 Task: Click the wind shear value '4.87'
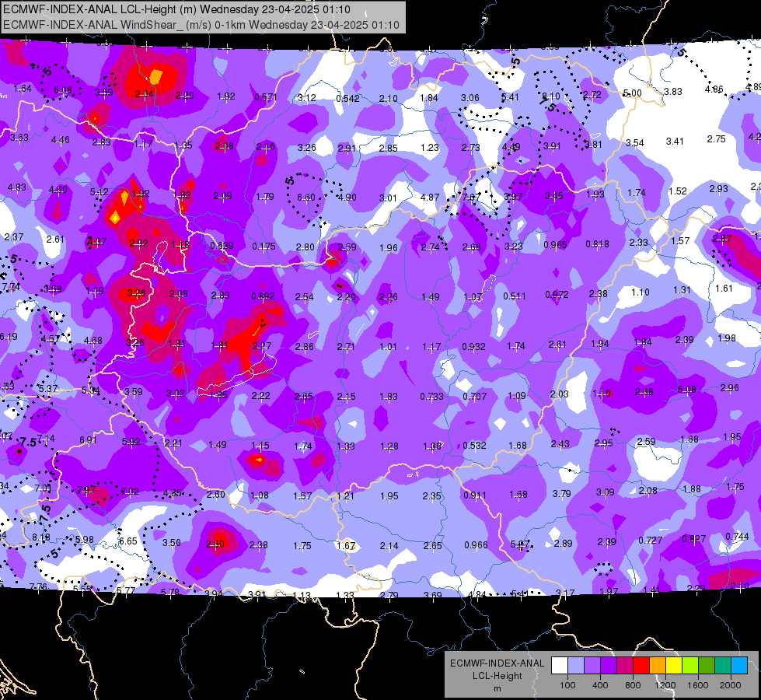pyautogui.click(x=430, y=198)
